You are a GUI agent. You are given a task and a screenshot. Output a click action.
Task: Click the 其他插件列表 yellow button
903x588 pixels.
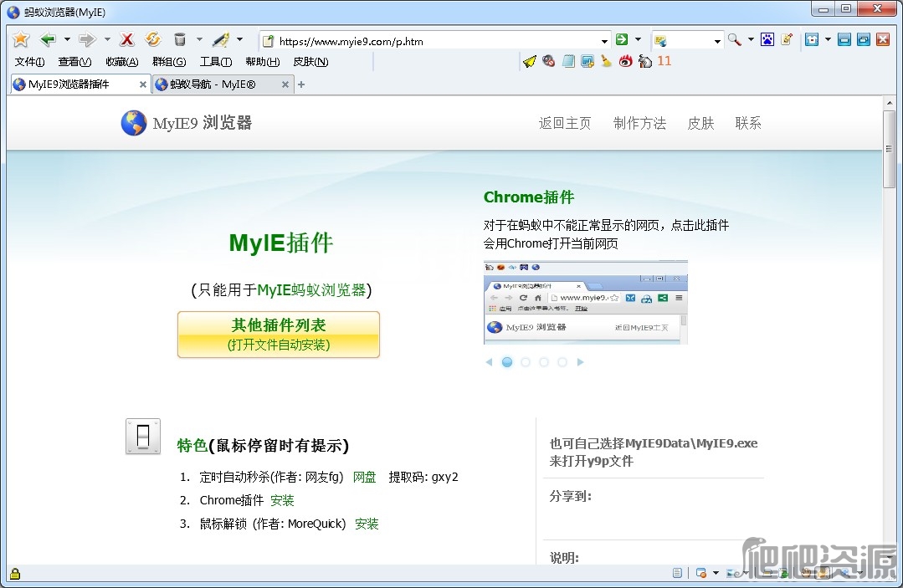click(x=279, y=335)
